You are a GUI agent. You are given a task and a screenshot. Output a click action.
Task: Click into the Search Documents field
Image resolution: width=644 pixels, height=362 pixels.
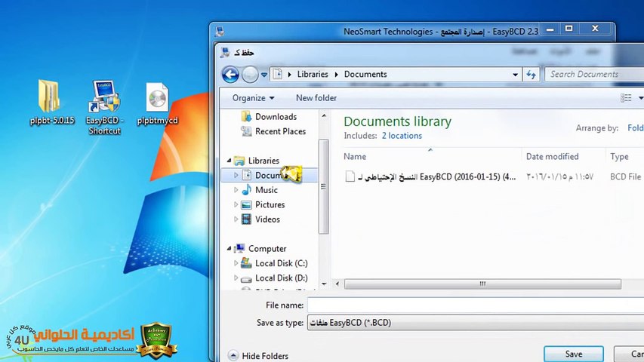coord(594,75)
